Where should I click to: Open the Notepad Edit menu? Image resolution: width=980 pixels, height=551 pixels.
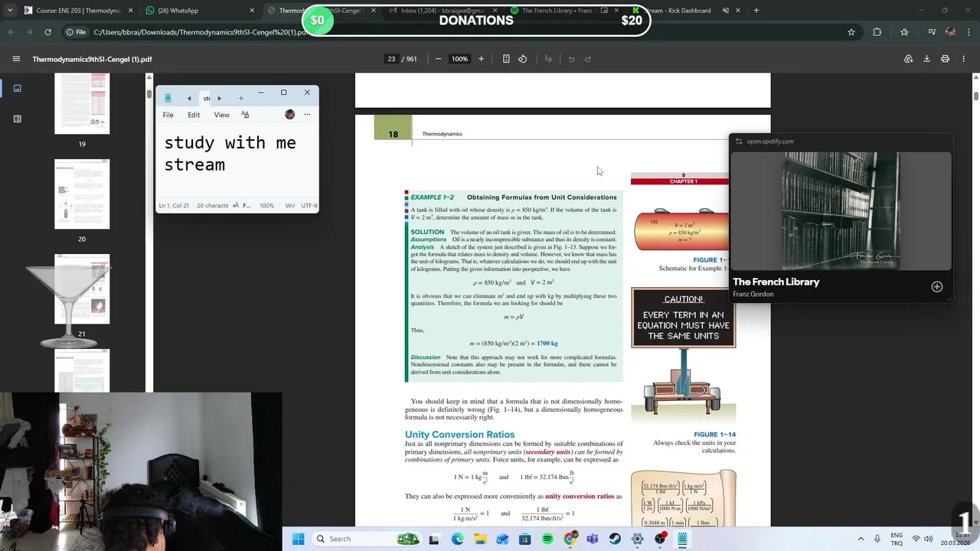[194, 115]
